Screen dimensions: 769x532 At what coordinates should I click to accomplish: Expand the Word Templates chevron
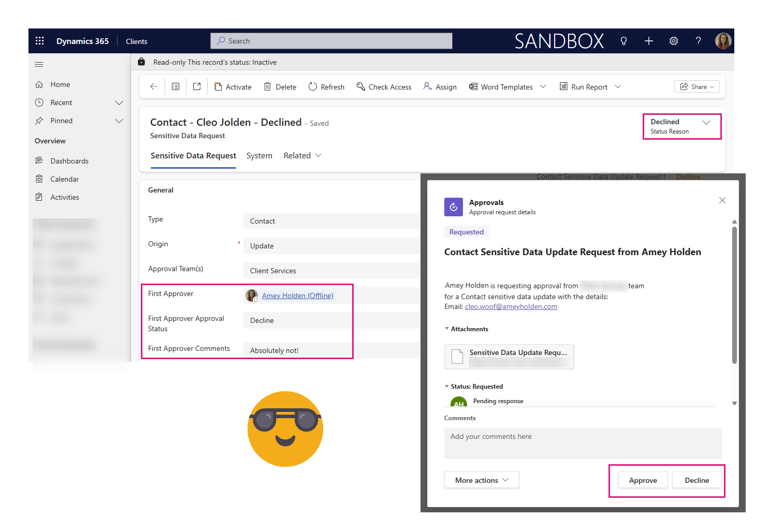click(543, 86)
